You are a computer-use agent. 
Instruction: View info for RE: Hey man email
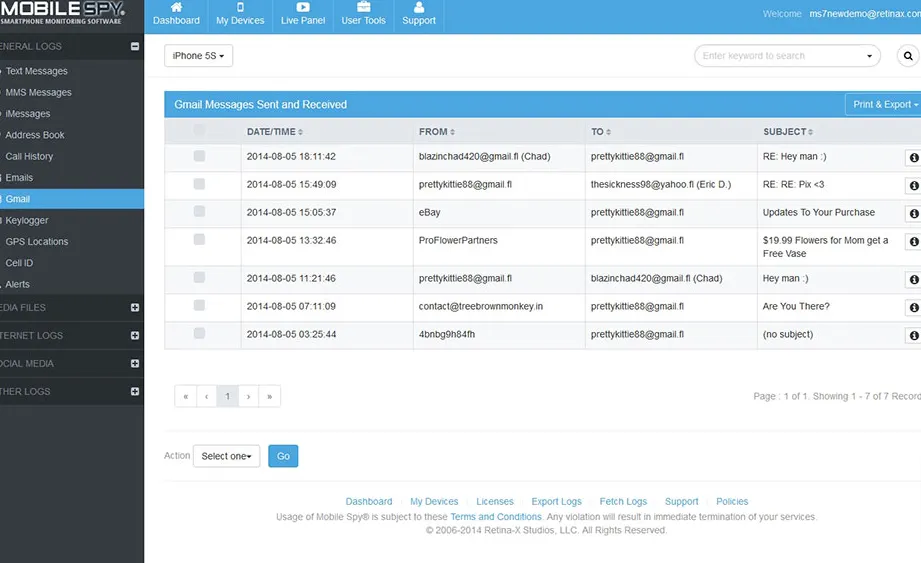tap(913, 157)
